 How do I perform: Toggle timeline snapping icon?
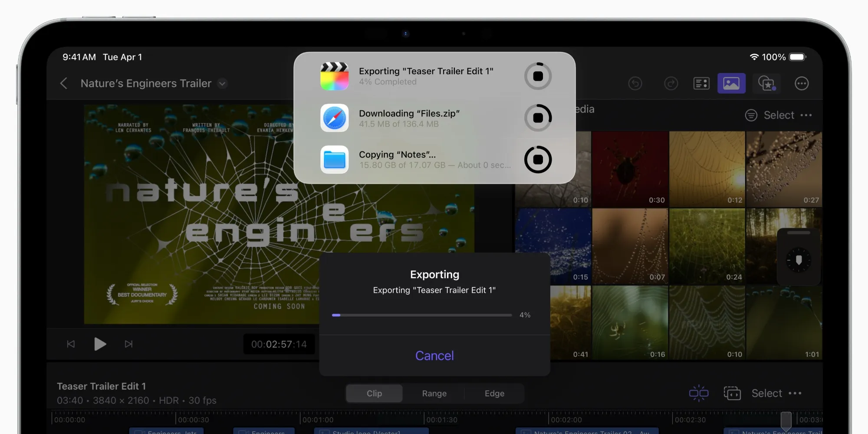coord(698,393)
